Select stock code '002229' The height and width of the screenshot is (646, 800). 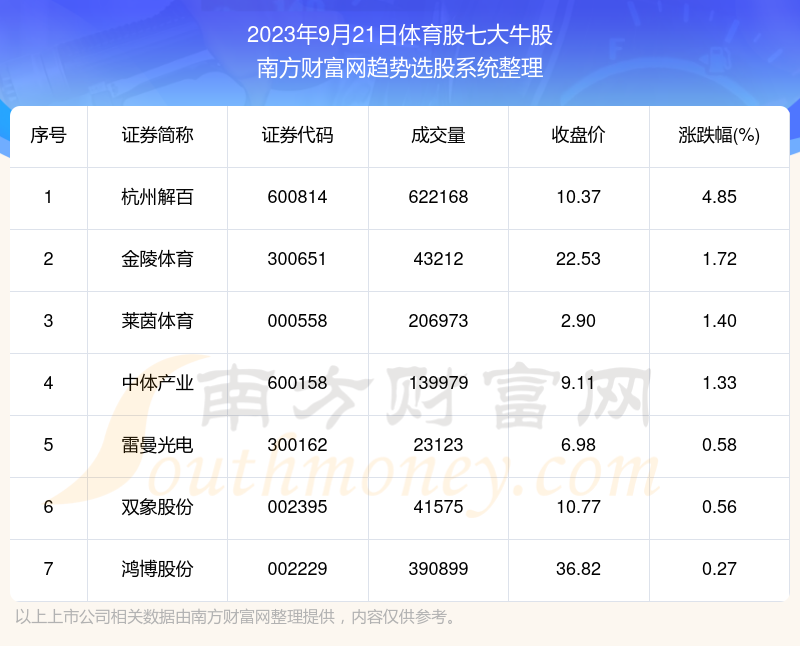[x=297, y=569]
